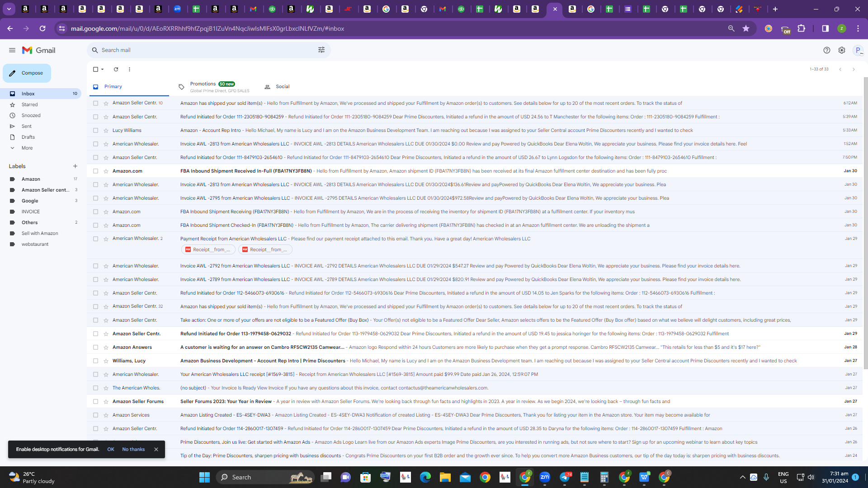Star the Amazon Answers email
The width and height of the screenshot is (868, 488).
point(106,347)
